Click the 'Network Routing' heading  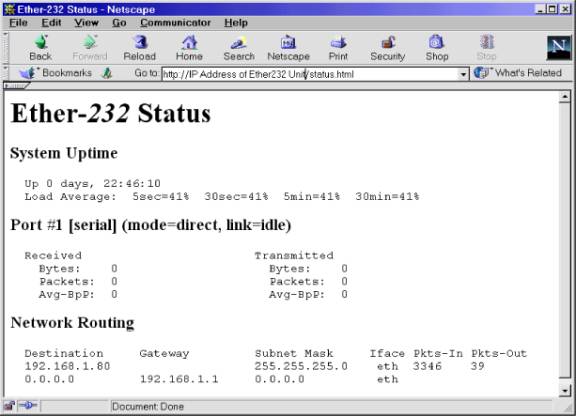coord(72,323)
